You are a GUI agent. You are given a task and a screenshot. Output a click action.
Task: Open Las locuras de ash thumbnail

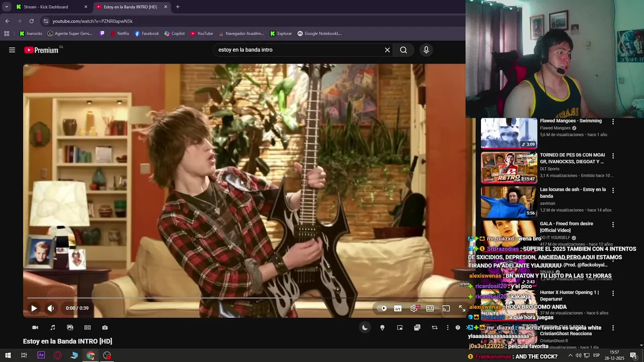[509, 202]
